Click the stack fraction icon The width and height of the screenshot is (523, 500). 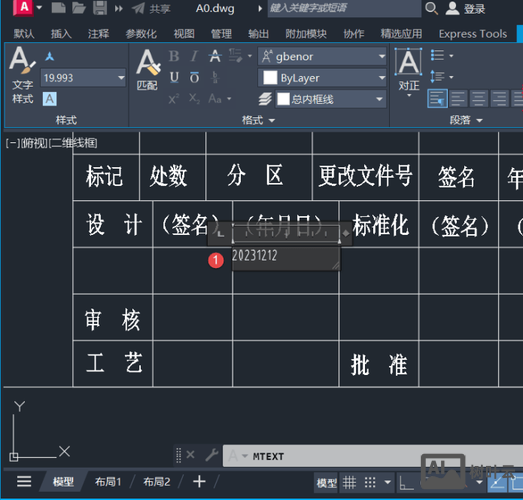pos(215,77)
